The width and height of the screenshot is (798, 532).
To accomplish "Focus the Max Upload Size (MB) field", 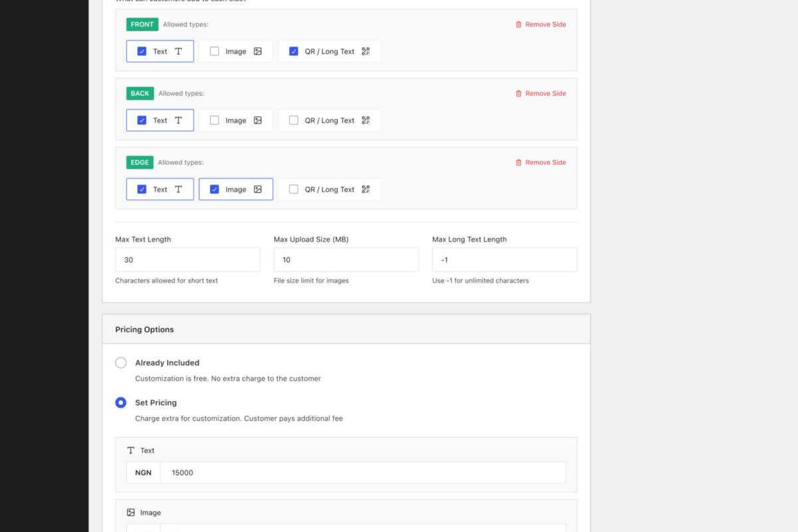I will click(x=346, y=260).
